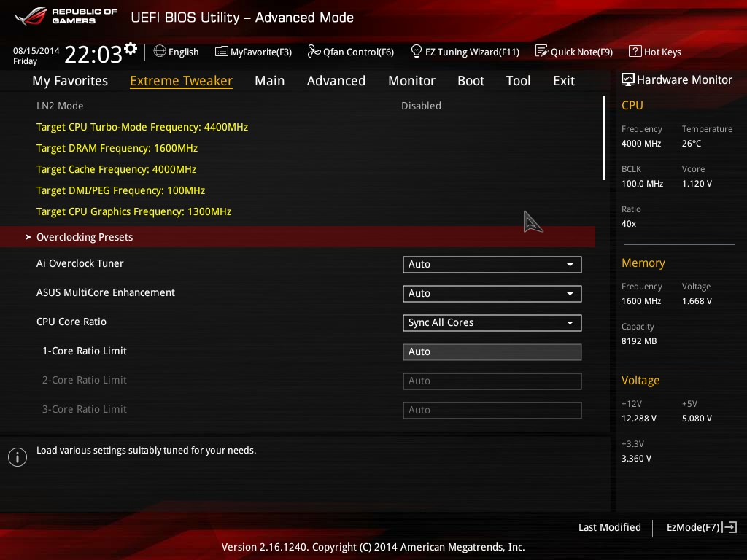
Task: Click the settings gear next to the clock
Action: coord(131,49)
